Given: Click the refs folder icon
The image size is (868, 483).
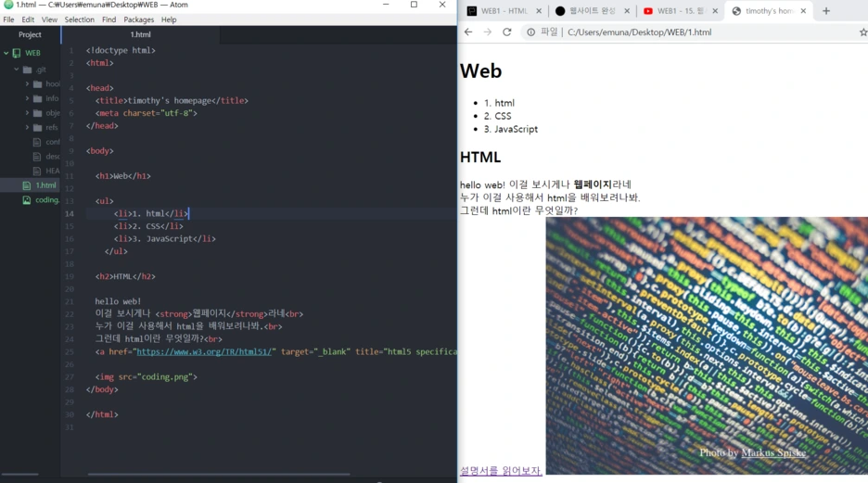Looking at the screenshot, I should pyautogui.click(x=38, y=127).
